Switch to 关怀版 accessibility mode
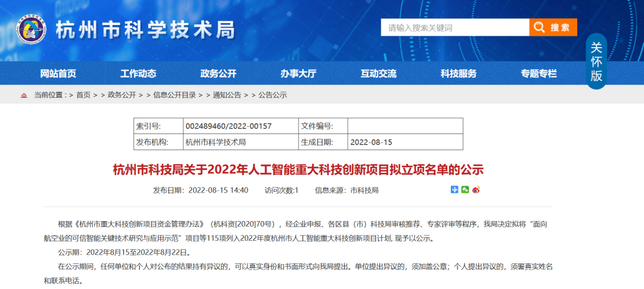 [596, 61]
